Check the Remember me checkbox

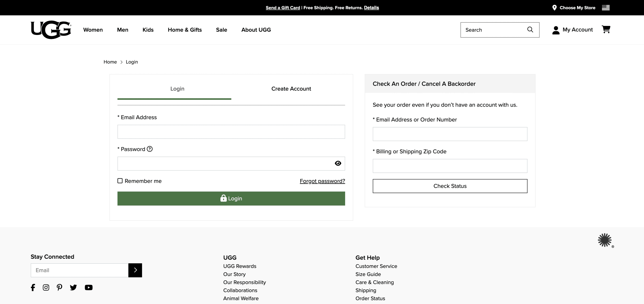coord(120,181)
